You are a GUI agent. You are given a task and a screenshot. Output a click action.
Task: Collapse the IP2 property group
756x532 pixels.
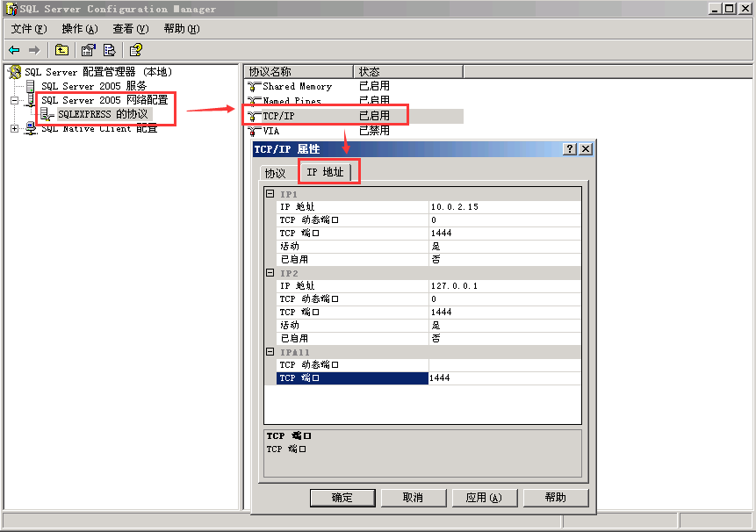click(270, 273)
